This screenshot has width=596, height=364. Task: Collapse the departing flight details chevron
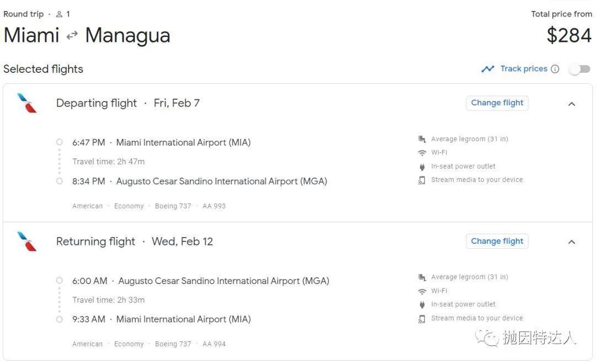[x=572, y=104]
